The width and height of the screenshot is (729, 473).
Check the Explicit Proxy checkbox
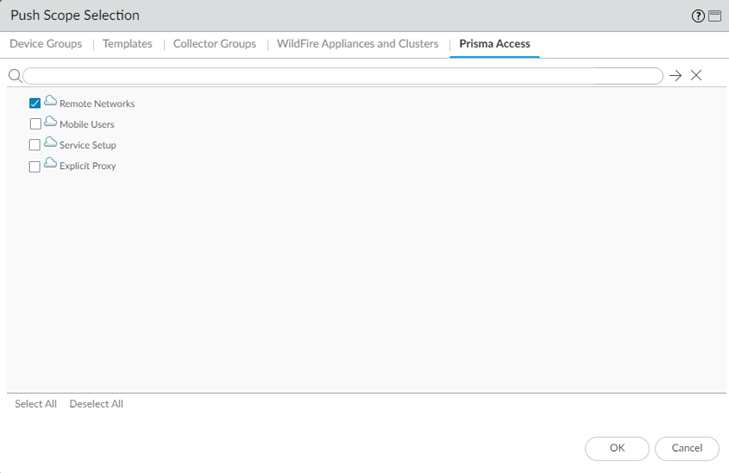(x=35, y=166)
